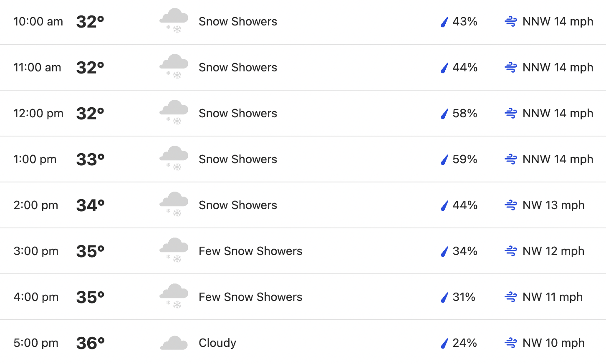Click the wind icon beside NW 10 mph

point(511,343)
